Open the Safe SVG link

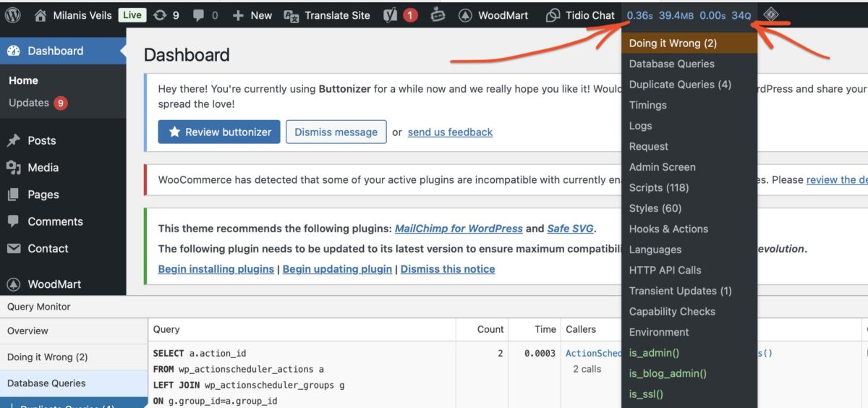[x=570, y=228]
